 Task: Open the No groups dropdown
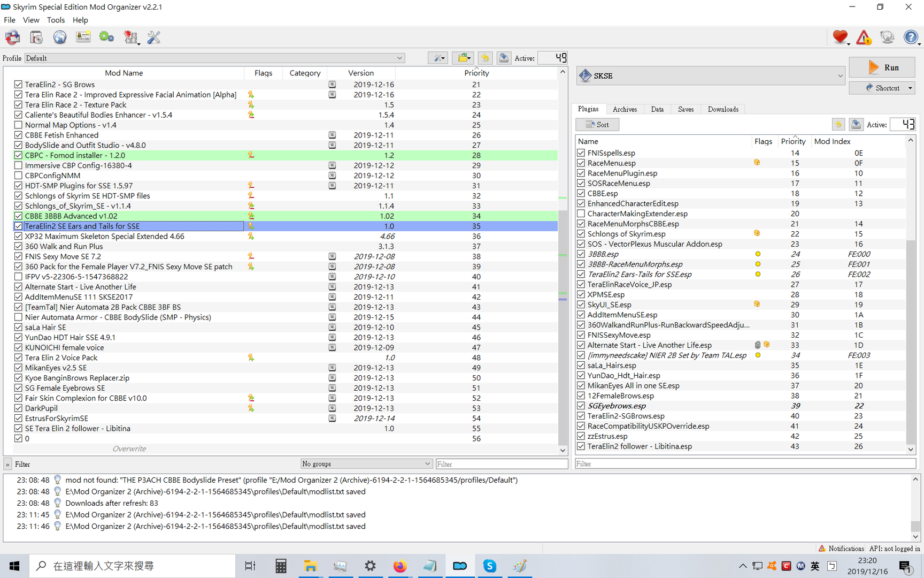coord(366,464)
